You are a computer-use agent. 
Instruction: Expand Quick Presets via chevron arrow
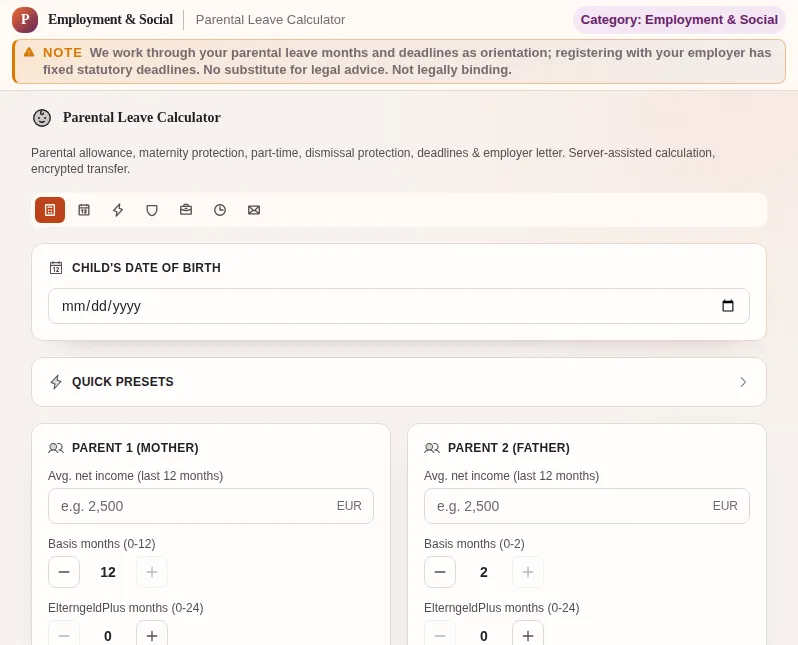coord(743,382)
